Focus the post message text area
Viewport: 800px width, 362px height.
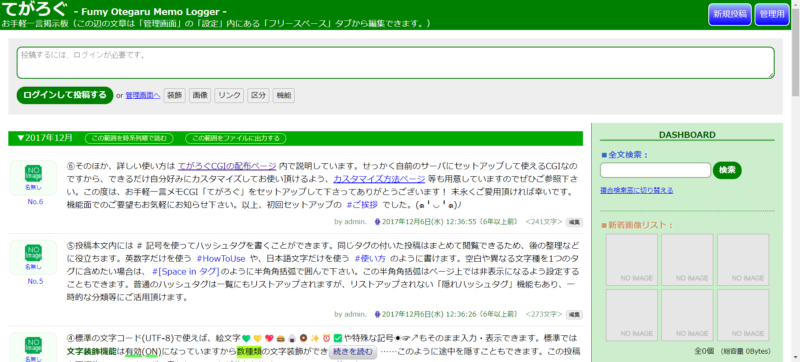(395, 63)
